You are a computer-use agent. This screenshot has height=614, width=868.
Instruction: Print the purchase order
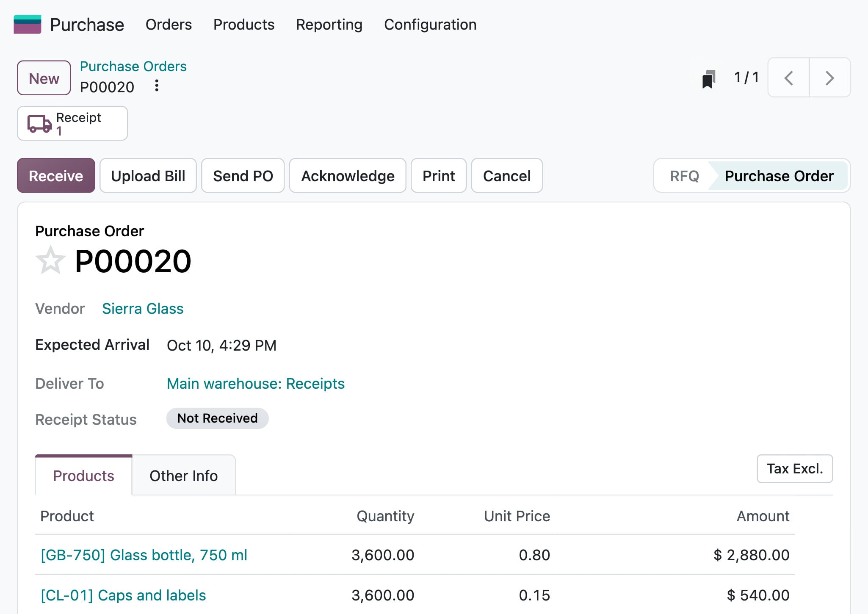(439, 176)
